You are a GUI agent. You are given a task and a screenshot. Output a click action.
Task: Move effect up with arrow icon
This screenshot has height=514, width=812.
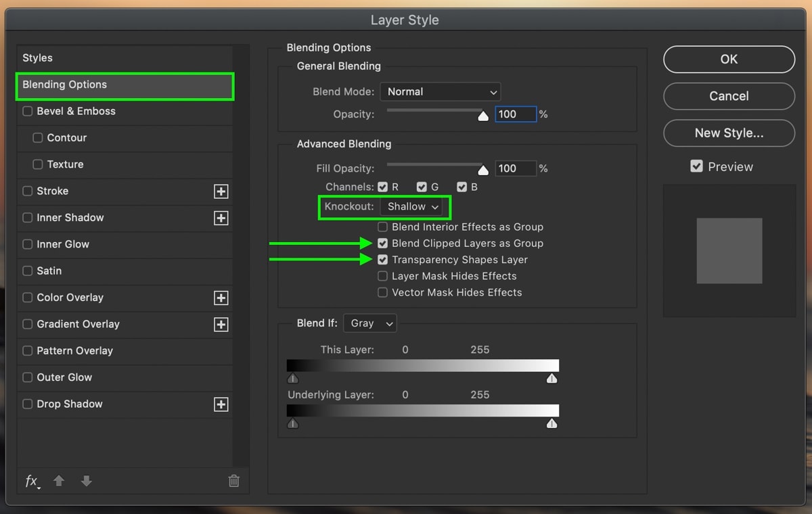click(x=59, y=481)
